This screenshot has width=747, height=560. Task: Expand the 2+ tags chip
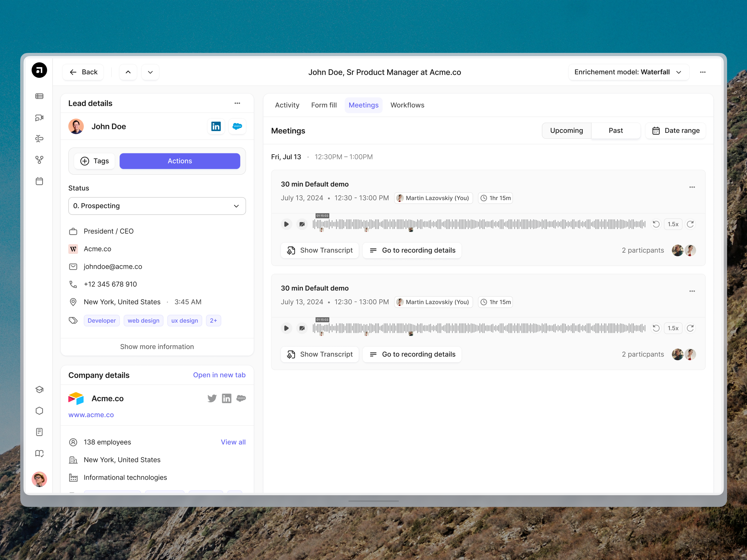click(213, 320)
